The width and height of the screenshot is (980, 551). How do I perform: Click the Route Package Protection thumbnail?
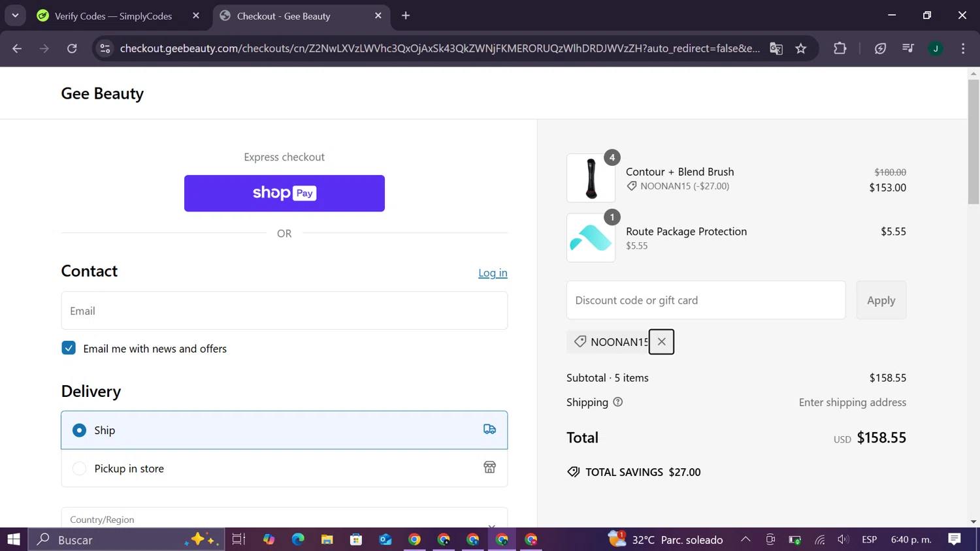[x=591, y=238]
